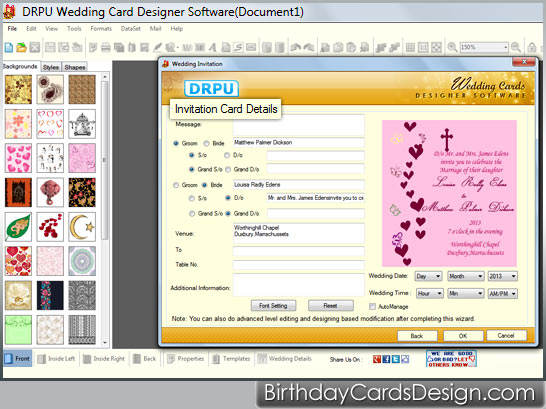Click the Reset button
The height and width of the screenshot is (409, 546).
tap(330, 306)
